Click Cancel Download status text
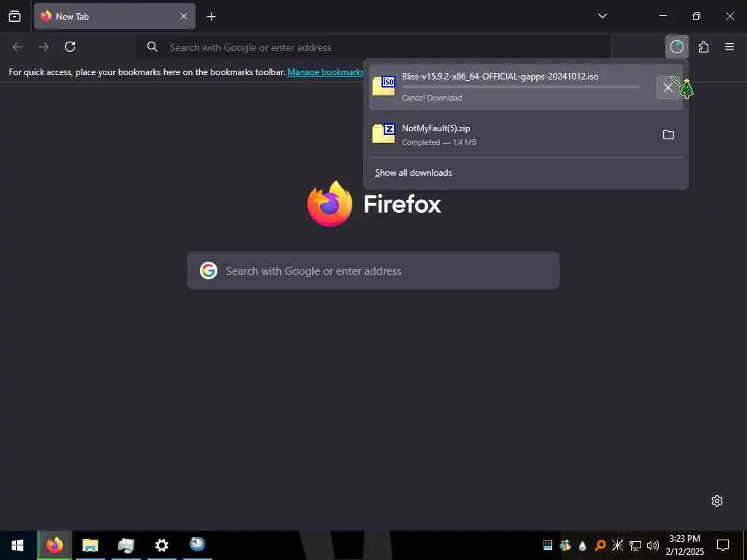 (x=432, y=98)
